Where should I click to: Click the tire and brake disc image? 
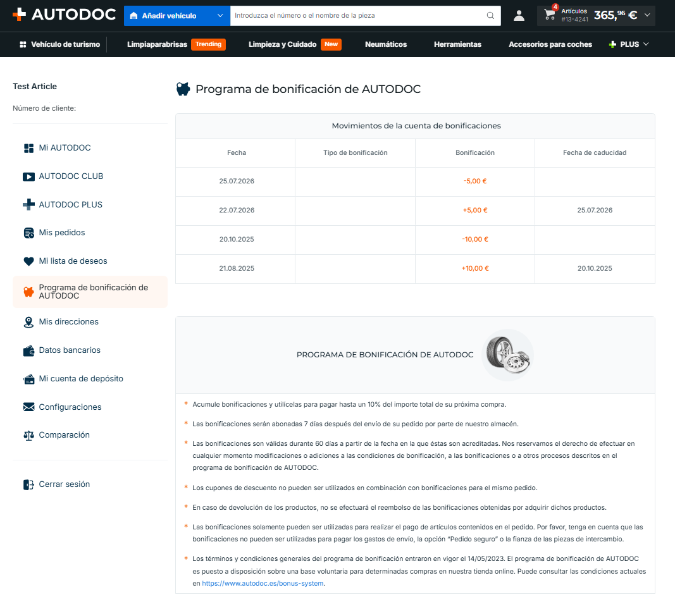[x=507, y=355]
